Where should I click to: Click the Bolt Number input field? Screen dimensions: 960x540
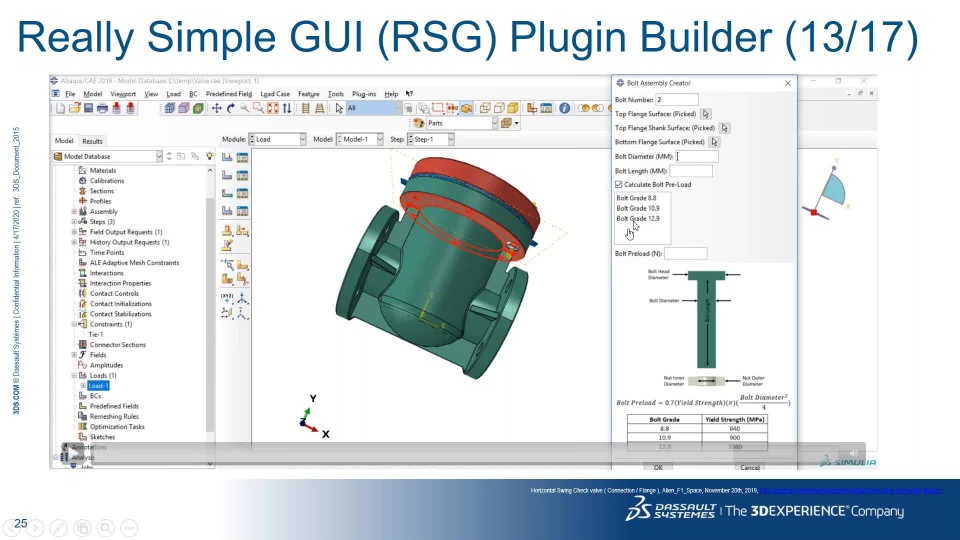(677, 100)
